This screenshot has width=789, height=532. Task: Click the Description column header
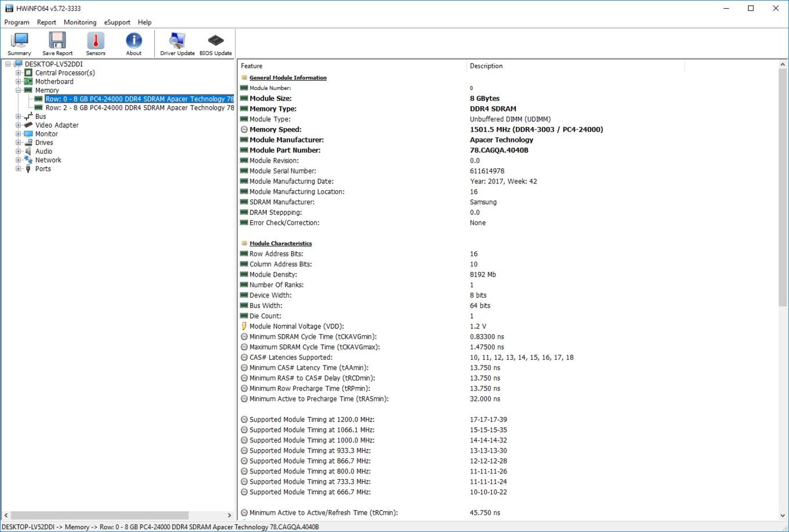pos(575,66)
